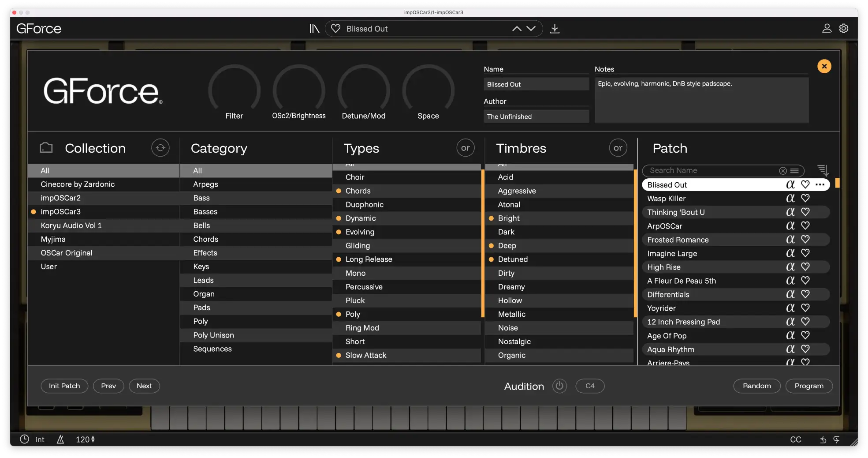Viewport: 868px width, 458px height.
Task: Open more options for Blissed Out patch
Action: (820, 185)
